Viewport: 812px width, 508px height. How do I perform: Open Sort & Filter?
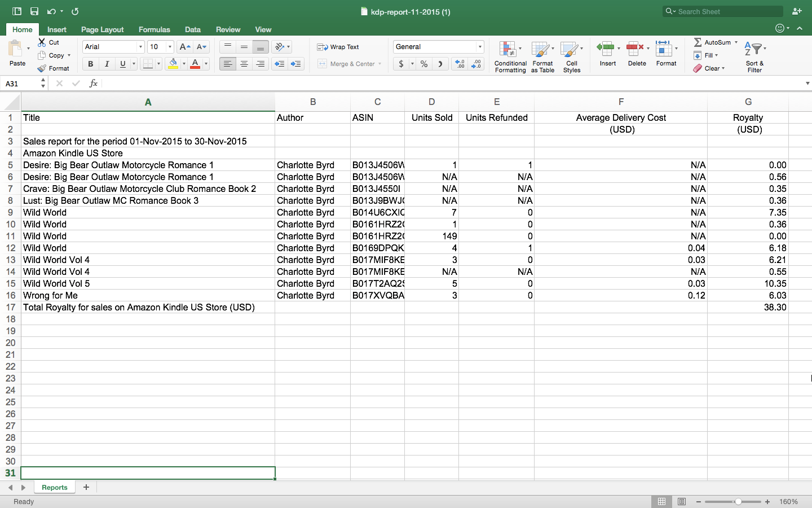(x=754, y=56)
